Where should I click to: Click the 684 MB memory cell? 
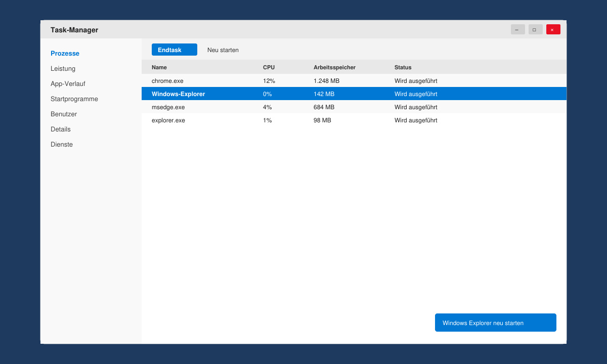coord(324,107)
